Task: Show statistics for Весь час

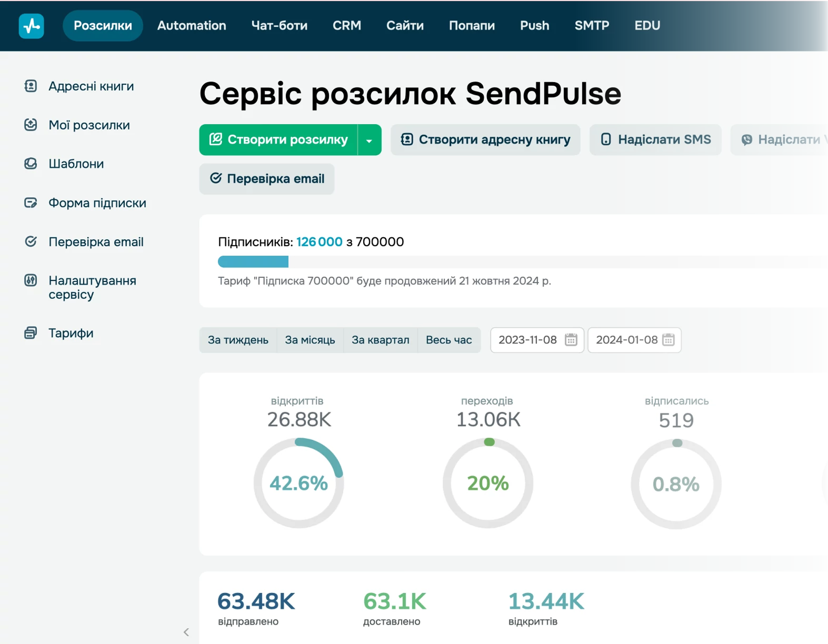Action: point(448,340)
